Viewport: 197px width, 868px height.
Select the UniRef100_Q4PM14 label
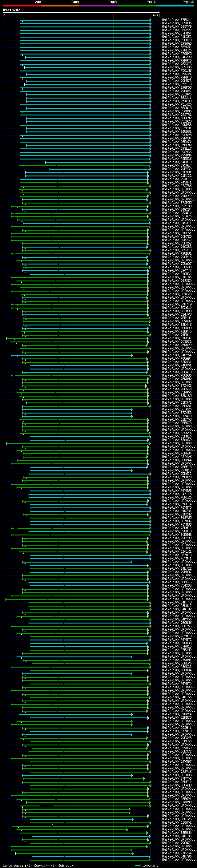click(177, 335)
